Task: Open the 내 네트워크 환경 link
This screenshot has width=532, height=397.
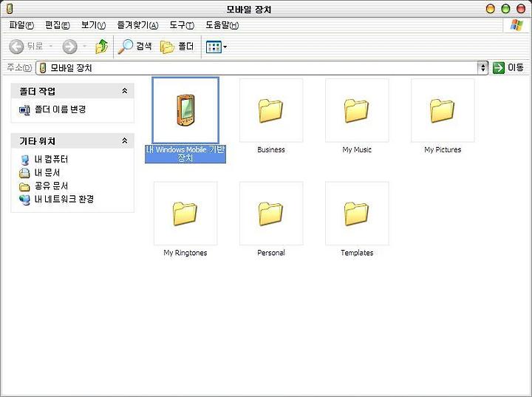Action: [64, 199]
